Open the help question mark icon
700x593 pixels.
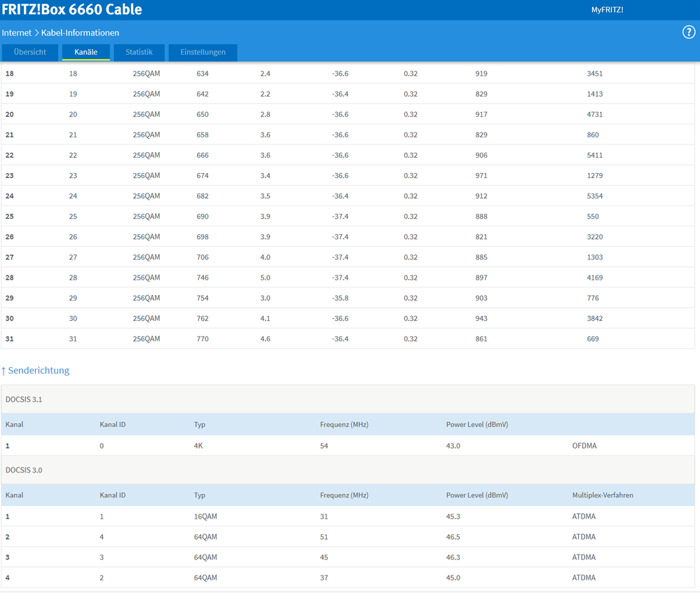(x=688, y=32)
